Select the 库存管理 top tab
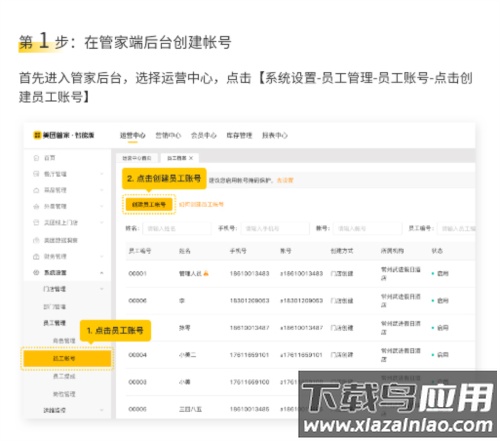 (x=239, y=135)
